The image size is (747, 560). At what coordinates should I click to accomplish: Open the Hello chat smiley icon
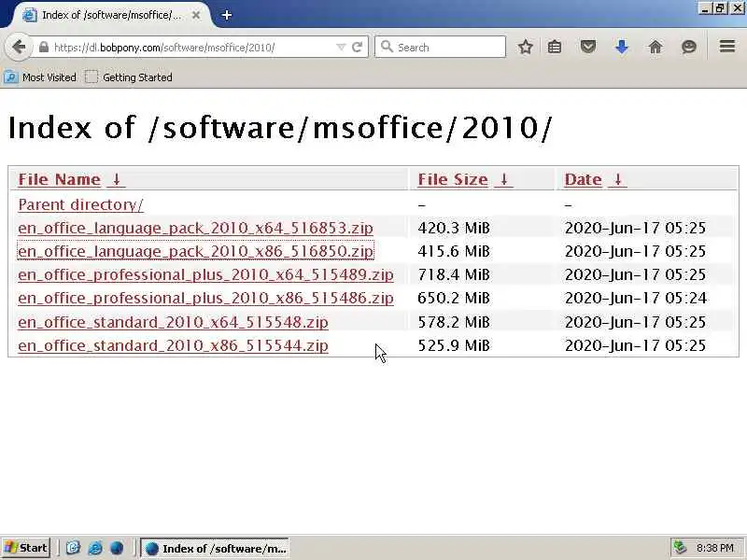click(689, 47)
